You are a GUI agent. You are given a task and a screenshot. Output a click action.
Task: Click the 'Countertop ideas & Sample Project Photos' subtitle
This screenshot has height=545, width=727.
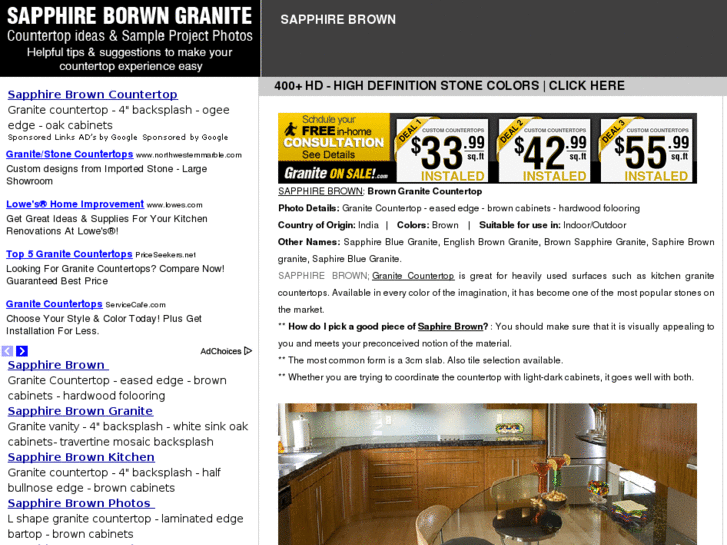point(130,36)
